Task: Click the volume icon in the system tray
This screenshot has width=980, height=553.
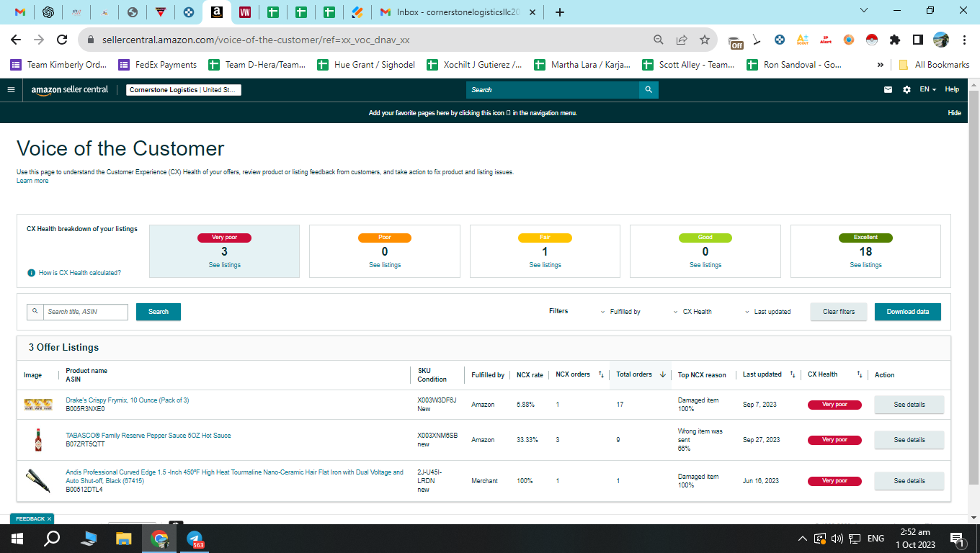Action: 837,539
